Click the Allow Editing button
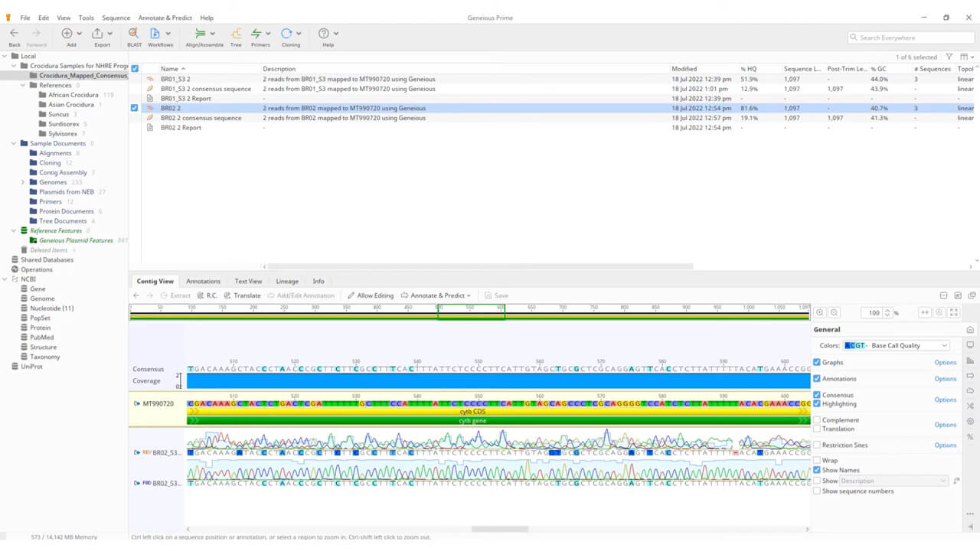 pyautogui.click(x=371, y=295)
